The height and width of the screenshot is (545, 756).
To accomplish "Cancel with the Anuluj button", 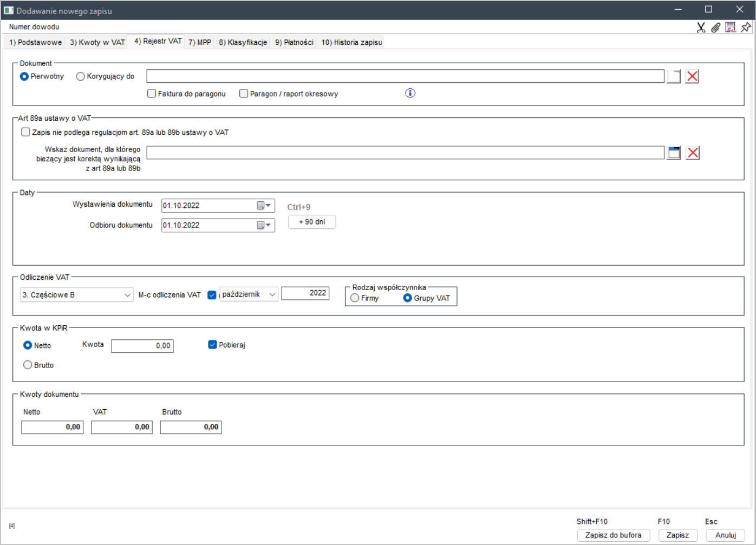I will click(726, 535).
